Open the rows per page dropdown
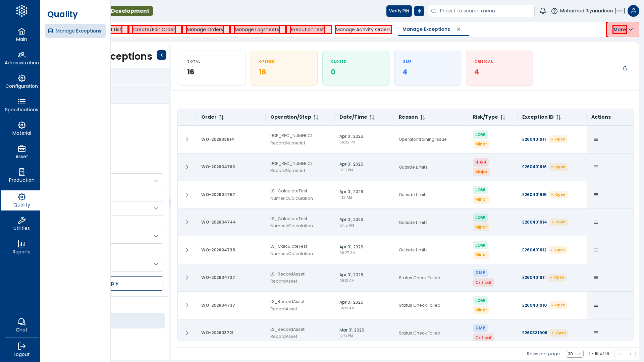Screen dimensions: 644x362 coord(575,354)
